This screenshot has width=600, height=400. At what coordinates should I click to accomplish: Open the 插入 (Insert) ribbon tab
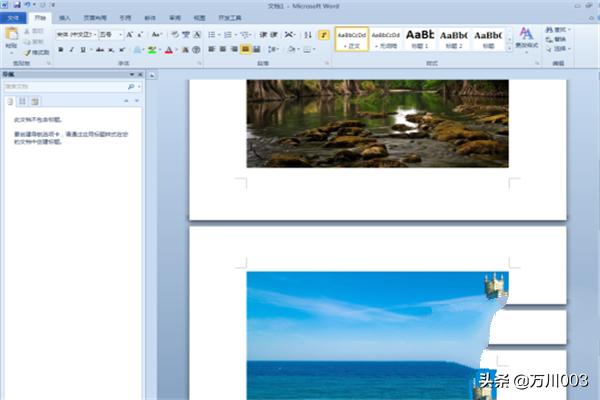tap(64, 18)
